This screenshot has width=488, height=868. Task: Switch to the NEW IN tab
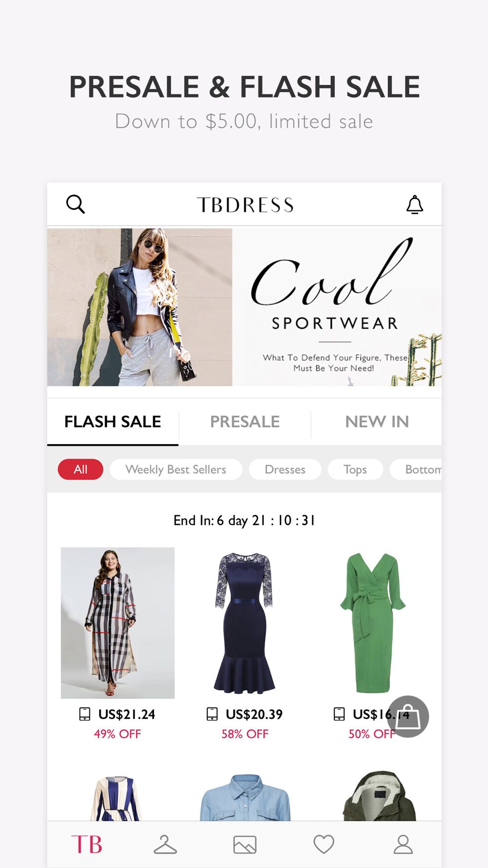377,422
